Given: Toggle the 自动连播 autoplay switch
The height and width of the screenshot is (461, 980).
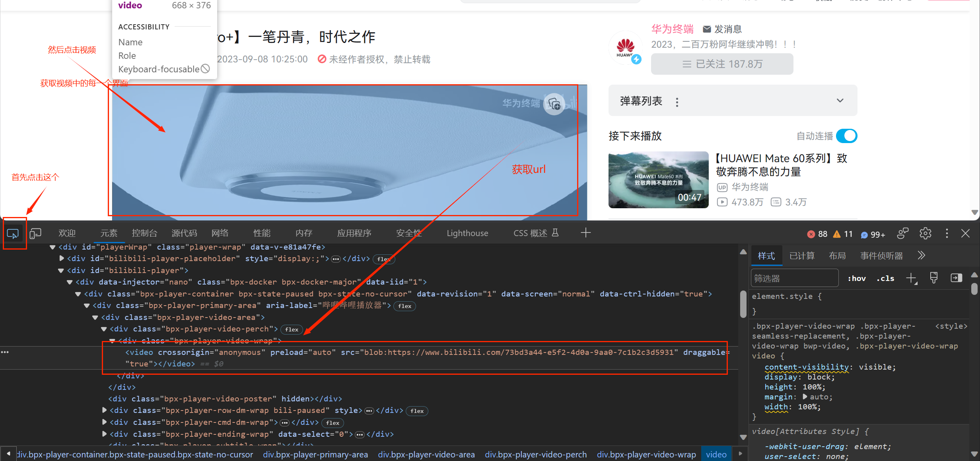Looking at the screenshot, I should tap(846, 136).
